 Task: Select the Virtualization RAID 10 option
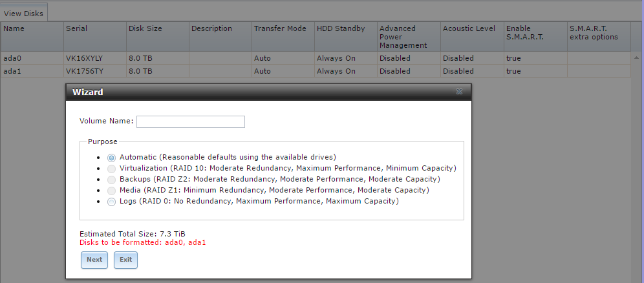click(x=111, y=169)
